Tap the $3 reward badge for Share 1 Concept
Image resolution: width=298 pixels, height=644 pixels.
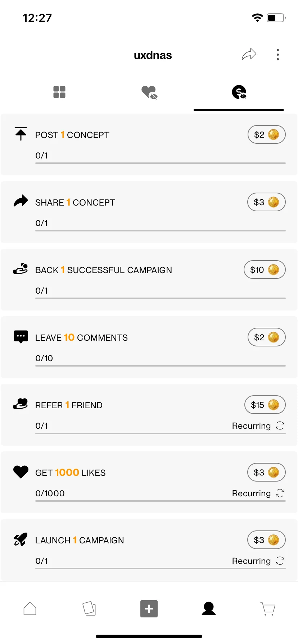tap(266, 202)
